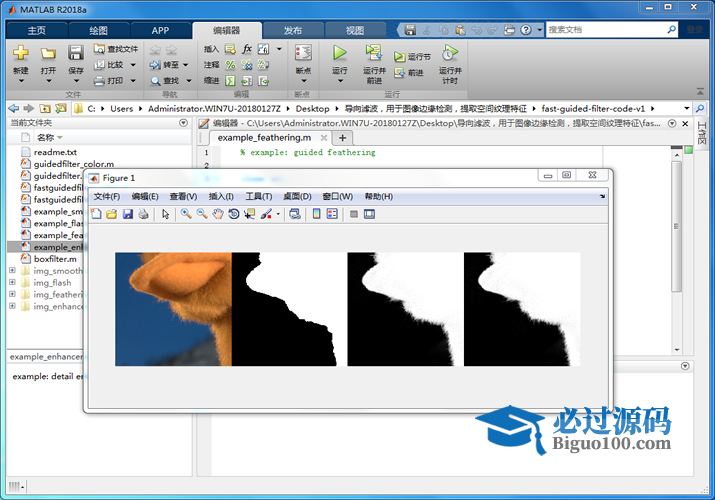Click the editor vertical scrollbar
Image resolution: width=715 pixels, height=500 pixels.
(x=677, y=226)
